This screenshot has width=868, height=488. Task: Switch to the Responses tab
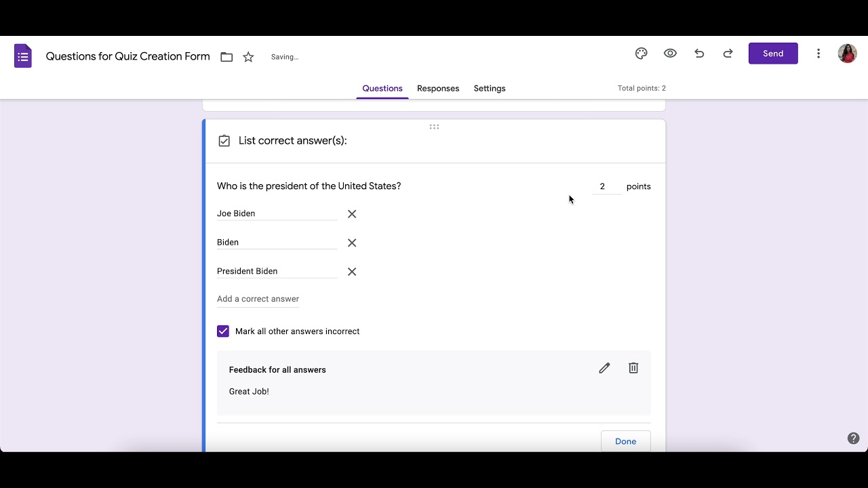point(438,89)
